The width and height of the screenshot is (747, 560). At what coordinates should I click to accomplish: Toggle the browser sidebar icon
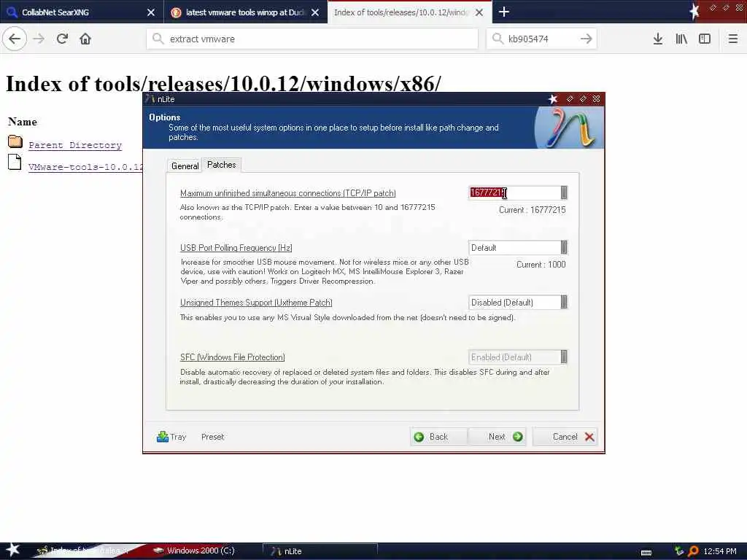coord(705,39)
